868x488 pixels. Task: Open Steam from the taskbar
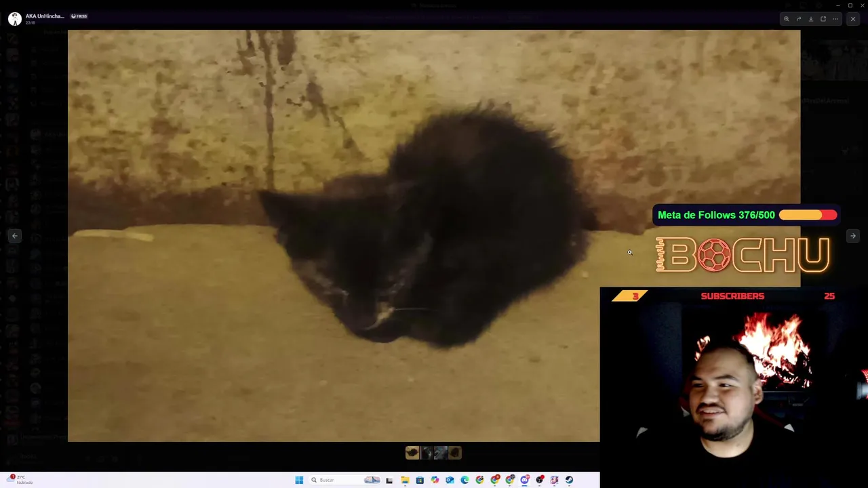(569, 480)
